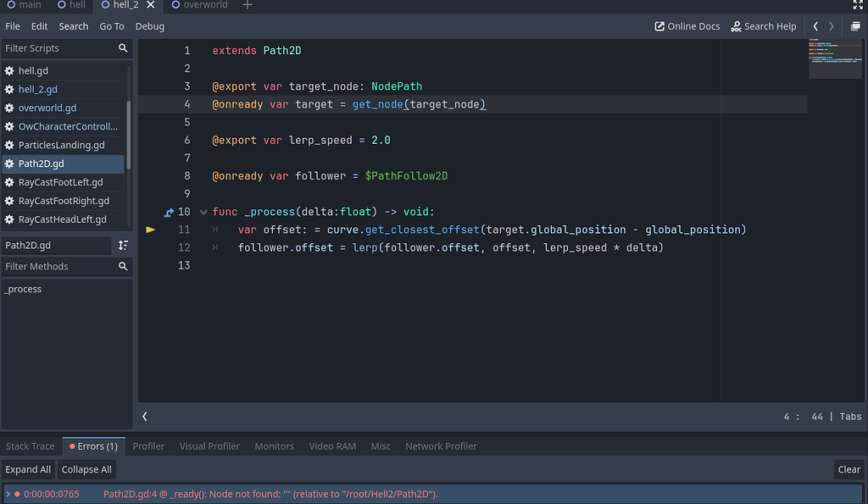
Task: Collapse the _process function fold arrow
Action: (203, 211)
